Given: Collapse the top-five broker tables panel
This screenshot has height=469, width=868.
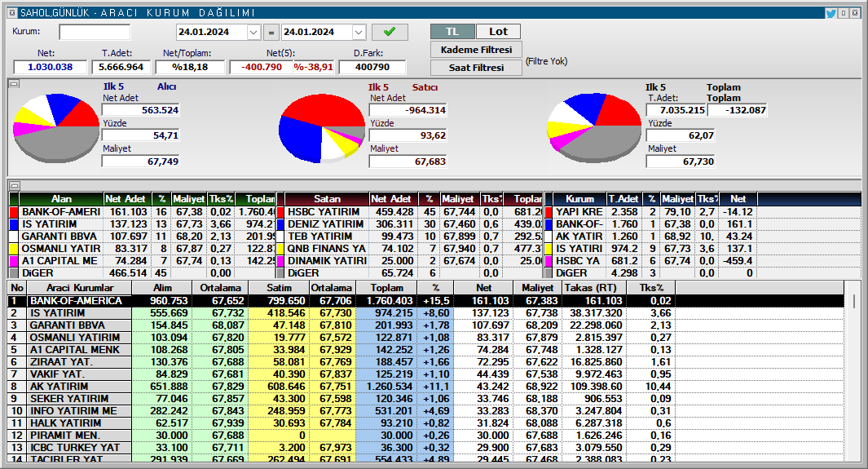Looking at the screenshot, I should [15, 185].
